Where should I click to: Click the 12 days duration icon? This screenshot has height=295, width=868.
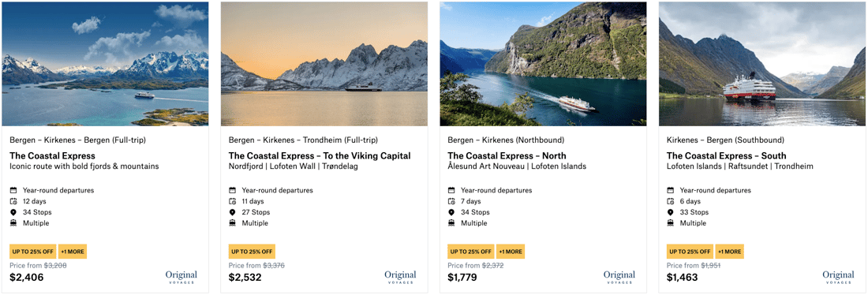[14, 201]
